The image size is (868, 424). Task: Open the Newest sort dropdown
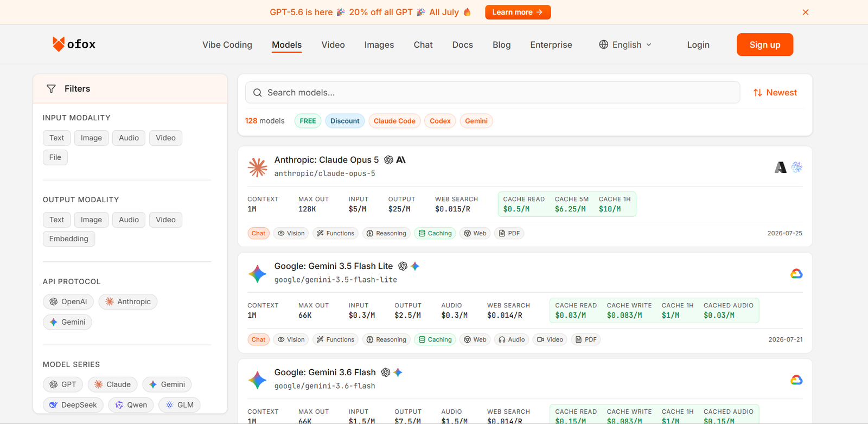tap(775, 93)
